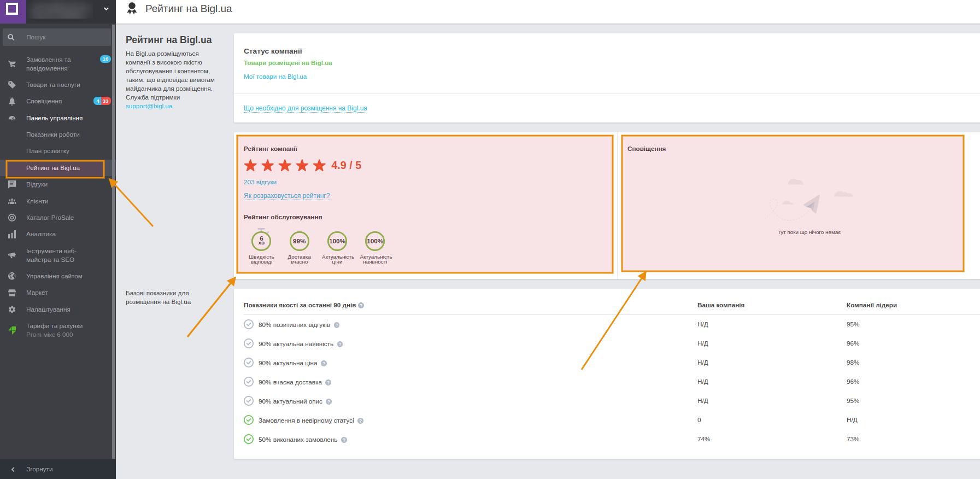Screen dimensions: 980x479
Task: Click the search magnifier icon
Action: (11, 37)
